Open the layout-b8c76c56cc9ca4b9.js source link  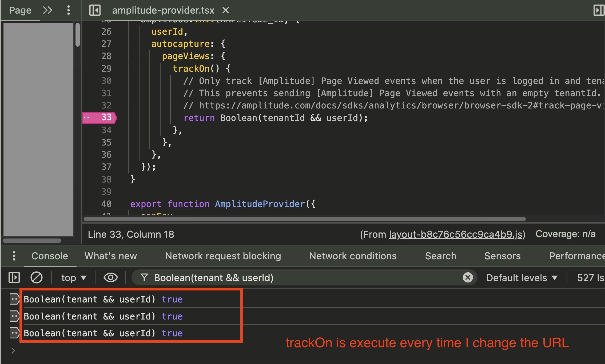point(455,234)
